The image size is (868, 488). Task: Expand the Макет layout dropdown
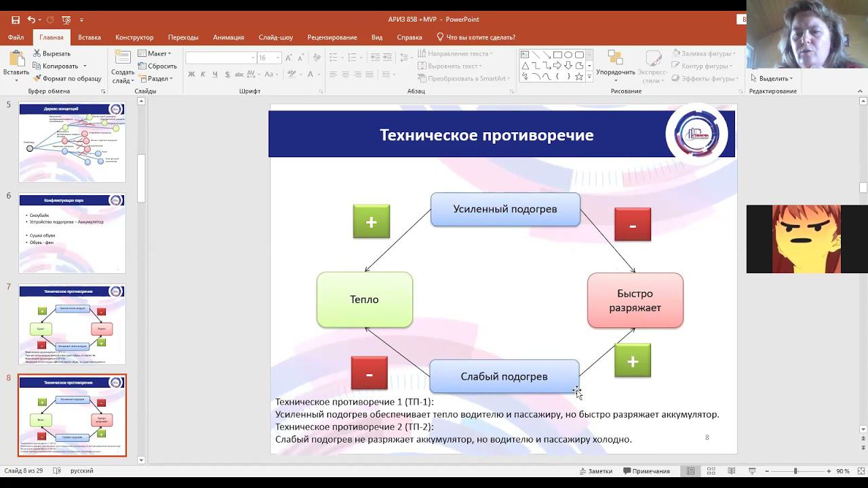tap(155, 54)
